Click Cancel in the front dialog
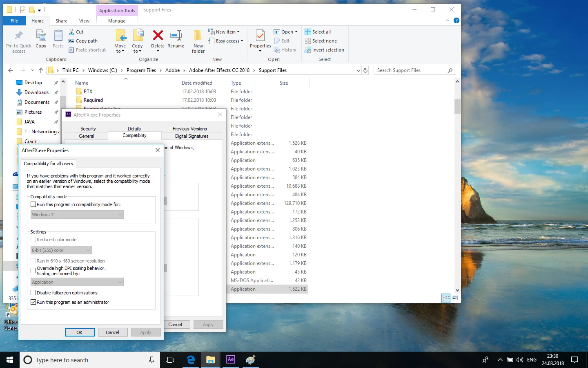Image resolution: width=588 pixels, height=368 pixels. click(113, 332)
